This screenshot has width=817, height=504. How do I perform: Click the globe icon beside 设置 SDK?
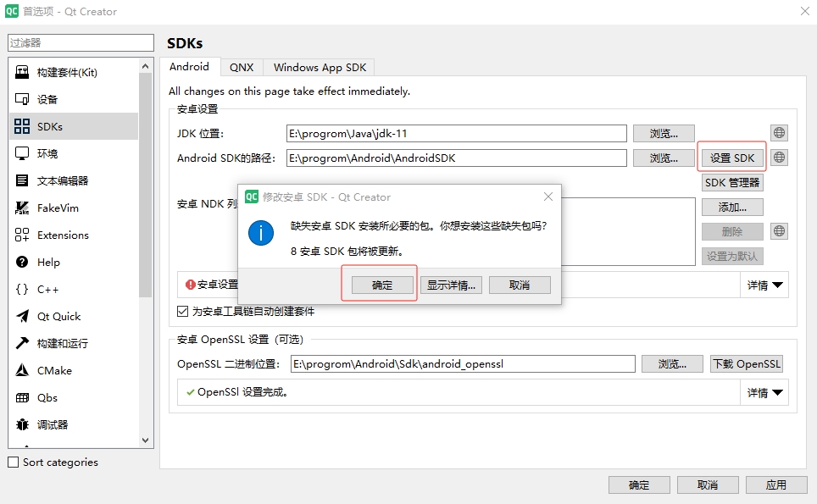[779, 158]
